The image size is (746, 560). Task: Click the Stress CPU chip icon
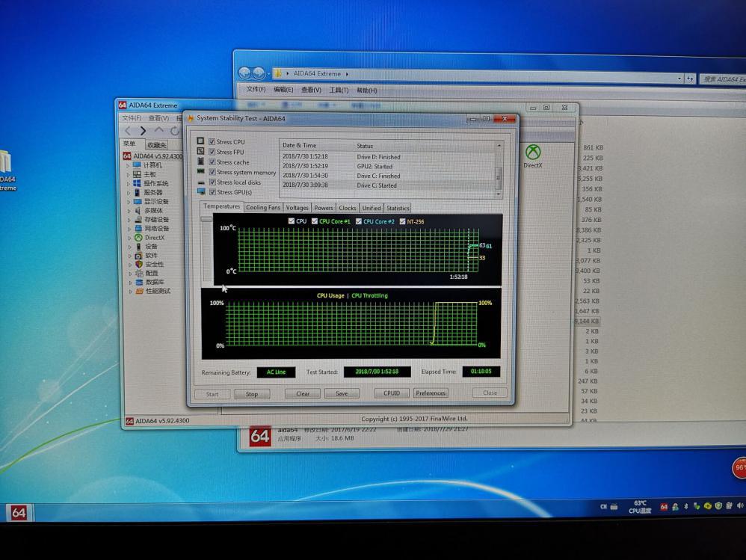pos(200,141)
